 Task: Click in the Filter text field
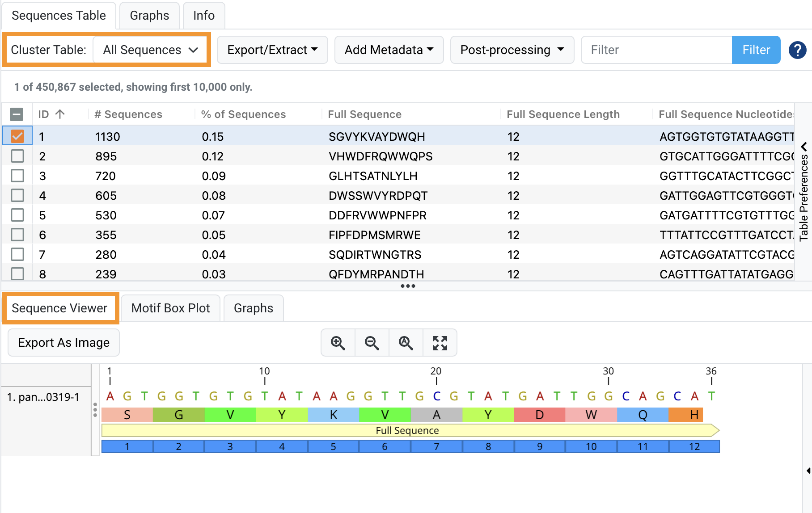point(656,50)
